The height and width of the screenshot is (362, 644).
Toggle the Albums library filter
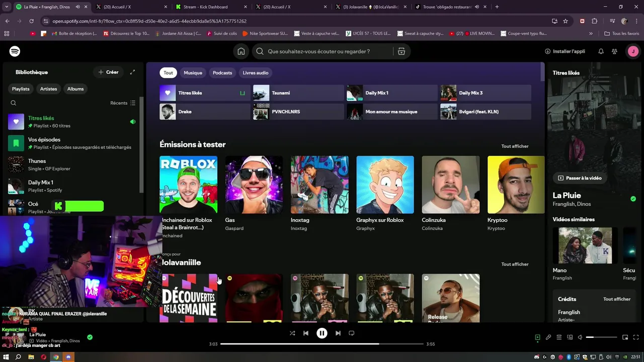(x=75, y=89)
